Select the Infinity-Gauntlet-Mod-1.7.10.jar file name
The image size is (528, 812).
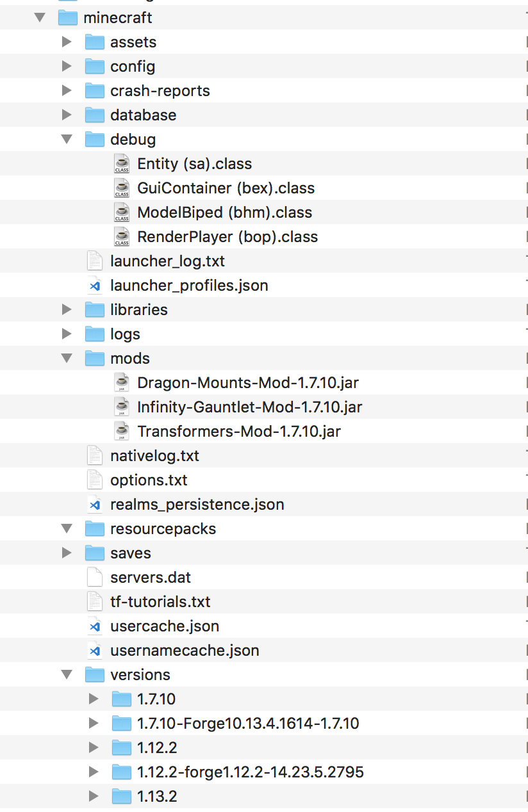click(x=250, y=407)
